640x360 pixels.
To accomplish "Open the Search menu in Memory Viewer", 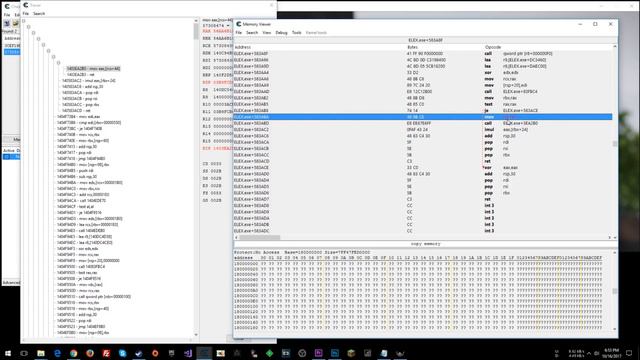I will click(252, 33).
